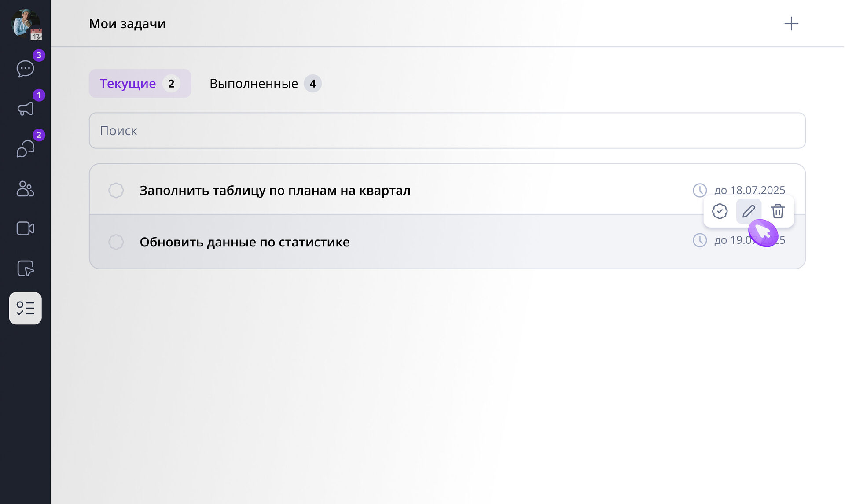Image resolution: width=845 pixels, height=504 pixels.
Task: Delete the task with trash icon
Action: 777,211
